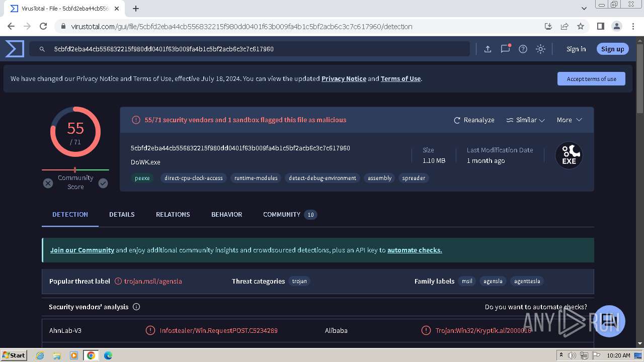Click the agensla family label
Viewport: 644px width, 362px height.
click(493, 282)
